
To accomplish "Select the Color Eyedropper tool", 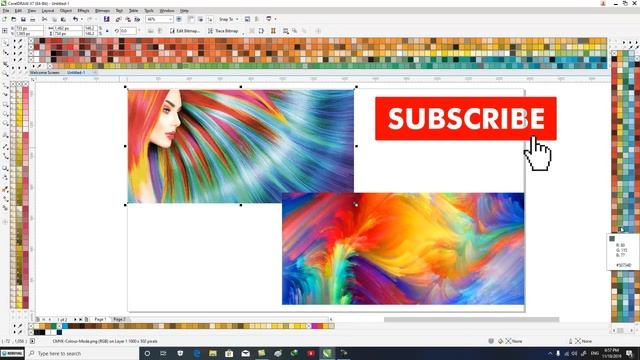I will pyautogui.click(x=5, y=189).
